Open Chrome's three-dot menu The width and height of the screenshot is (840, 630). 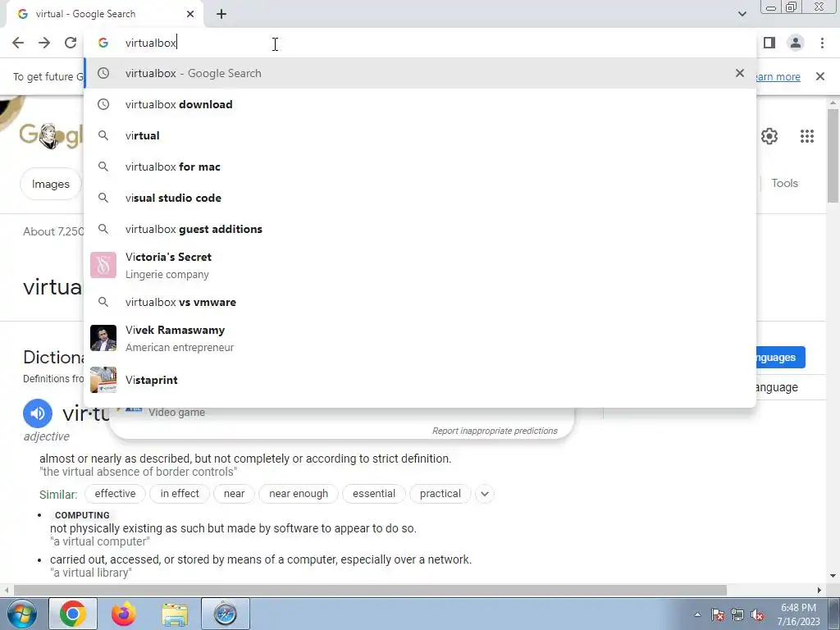click(822, 43)
